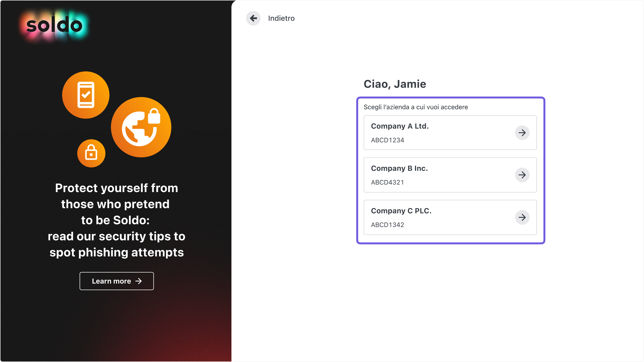Click the phone checkmark icon
Viewport: 644px width, 362px height.
(86, 95)
